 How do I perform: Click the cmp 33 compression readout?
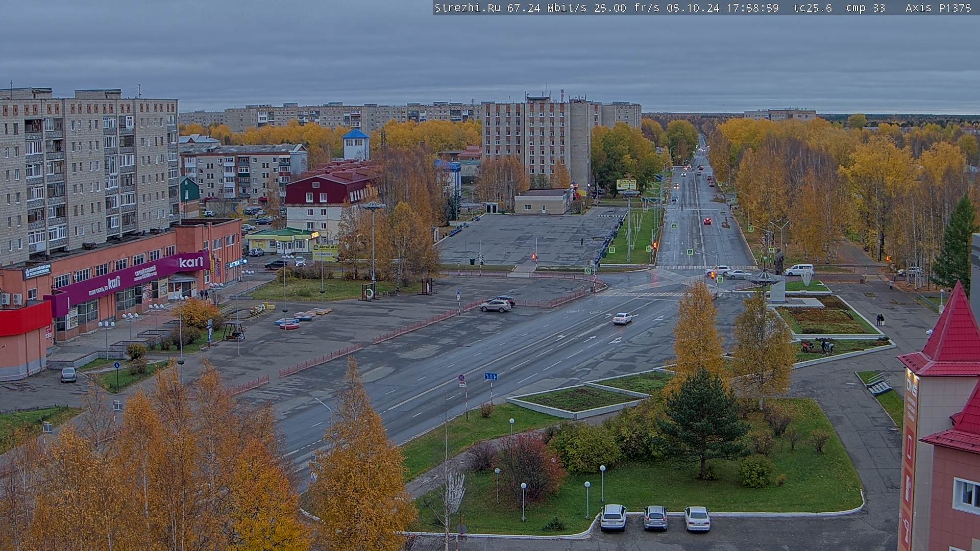click(x=865, y=8)
